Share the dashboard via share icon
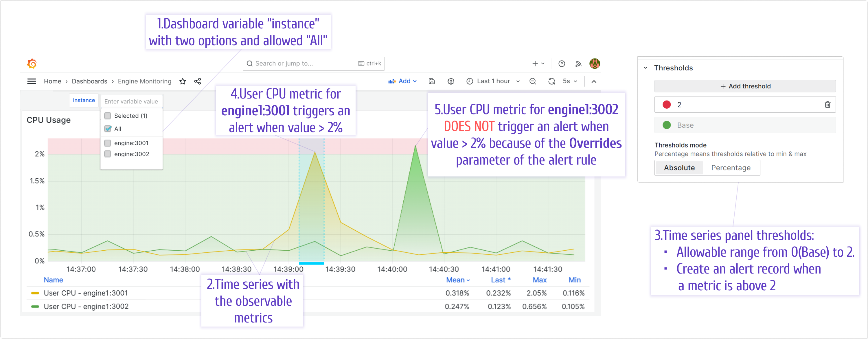Viewport: 868px width, 339px height. pos(198,81)
